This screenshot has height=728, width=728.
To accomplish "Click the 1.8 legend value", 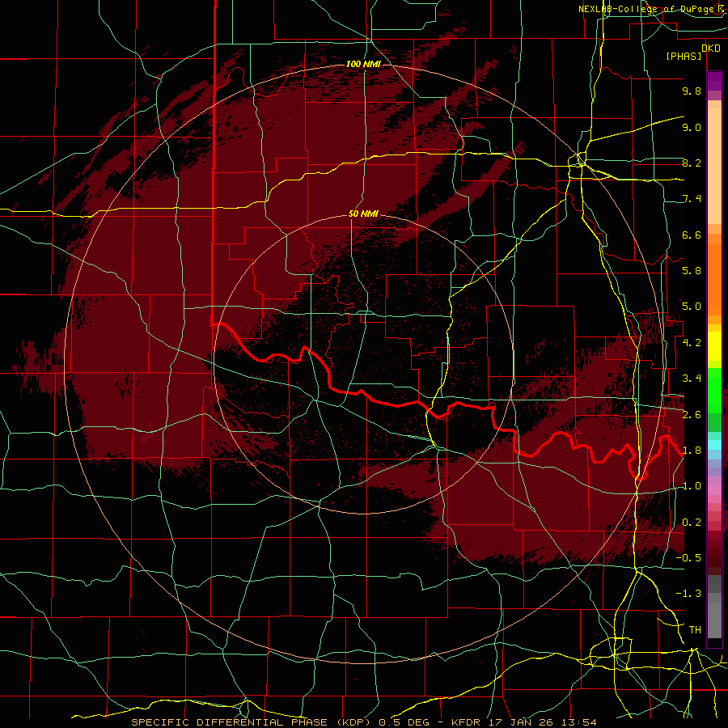I will pos(692,451).
